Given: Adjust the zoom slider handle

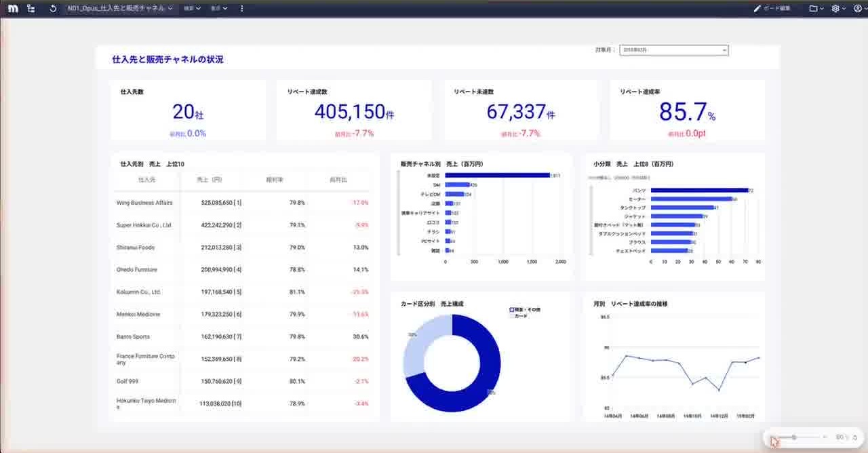Looking at the screenshot, I should [x=794, y=437].
